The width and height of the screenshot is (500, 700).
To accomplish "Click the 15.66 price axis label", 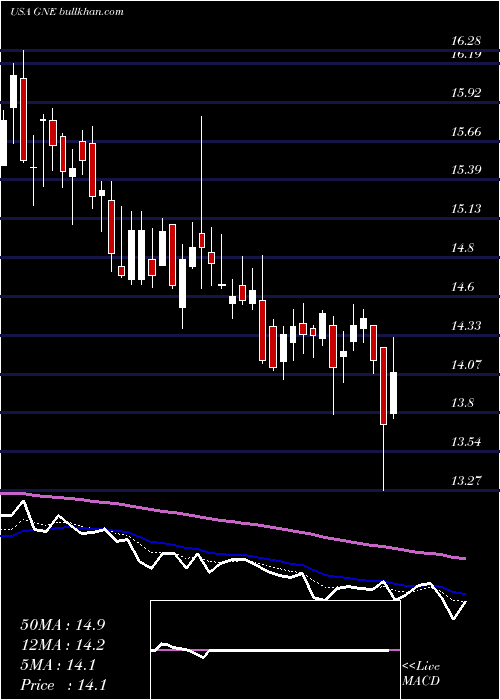I will (x=466, y=132).
